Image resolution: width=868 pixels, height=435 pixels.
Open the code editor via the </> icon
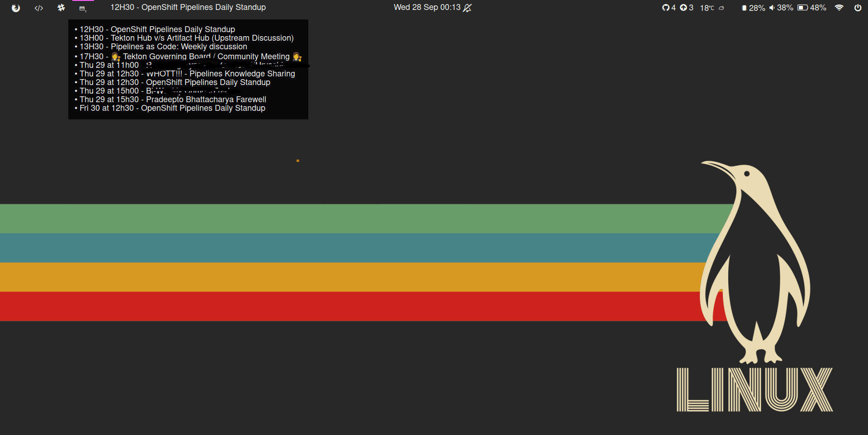coord(39,8)
